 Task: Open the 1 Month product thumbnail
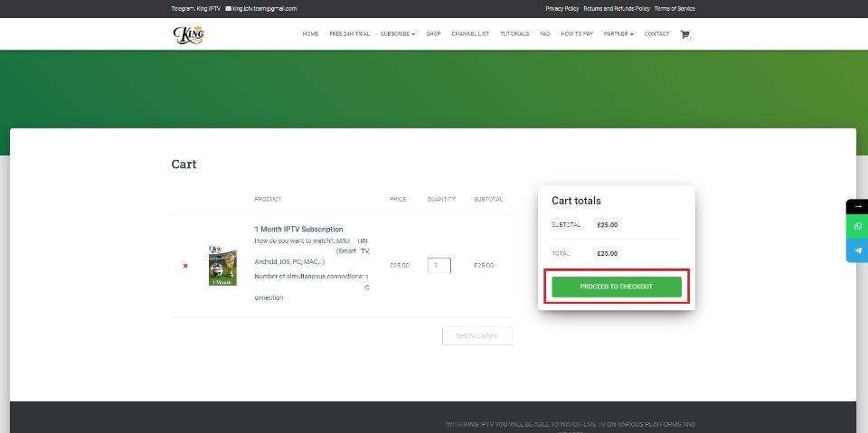coord(222,265)
